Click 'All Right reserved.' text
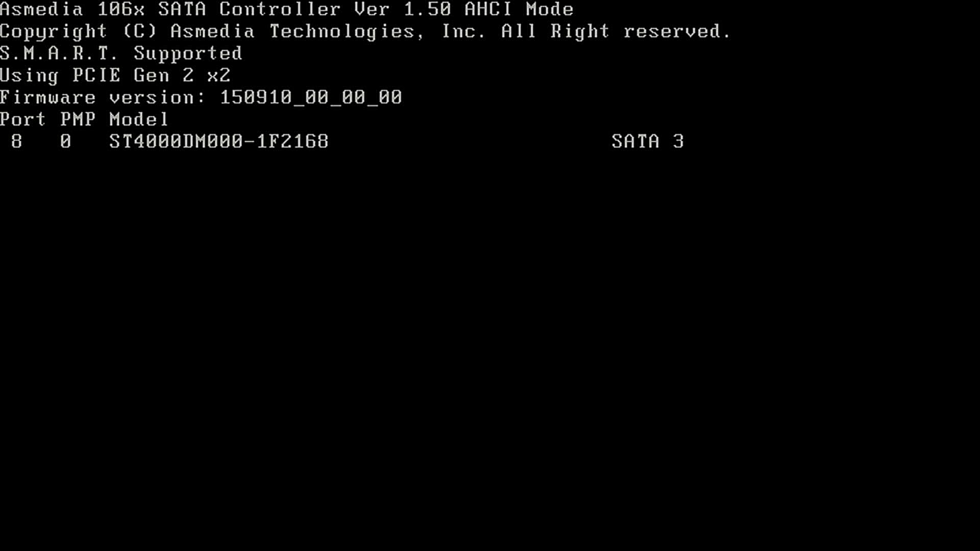The width and height of the screenshot is (980, 551). point(616,32)
